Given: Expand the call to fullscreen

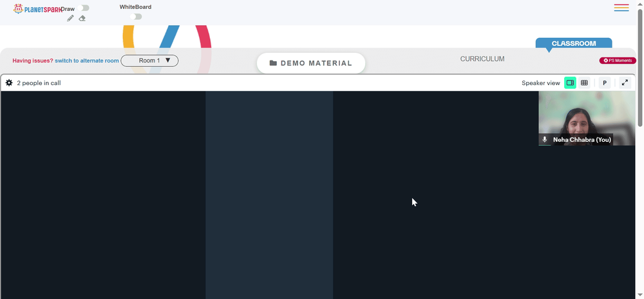Looking at the screenshot, I should [x=625, y=82].
